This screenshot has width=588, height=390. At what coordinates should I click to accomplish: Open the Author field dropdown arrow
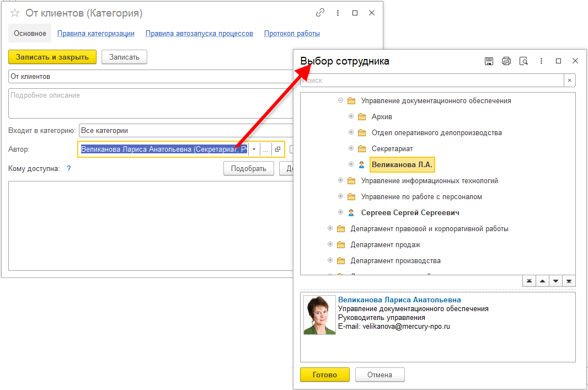click(x=254, y=149)
